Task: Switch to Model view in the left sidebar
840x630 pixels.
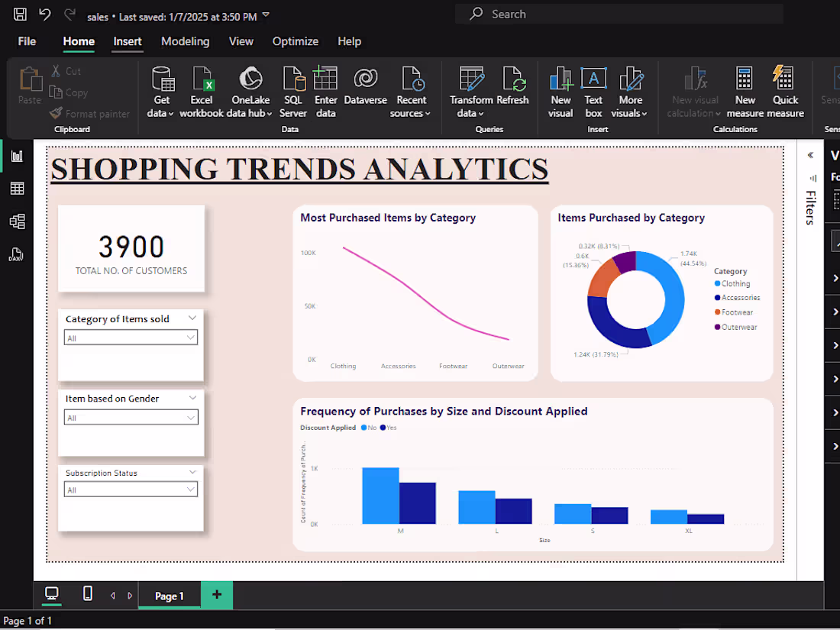Action: coord(17,221)
